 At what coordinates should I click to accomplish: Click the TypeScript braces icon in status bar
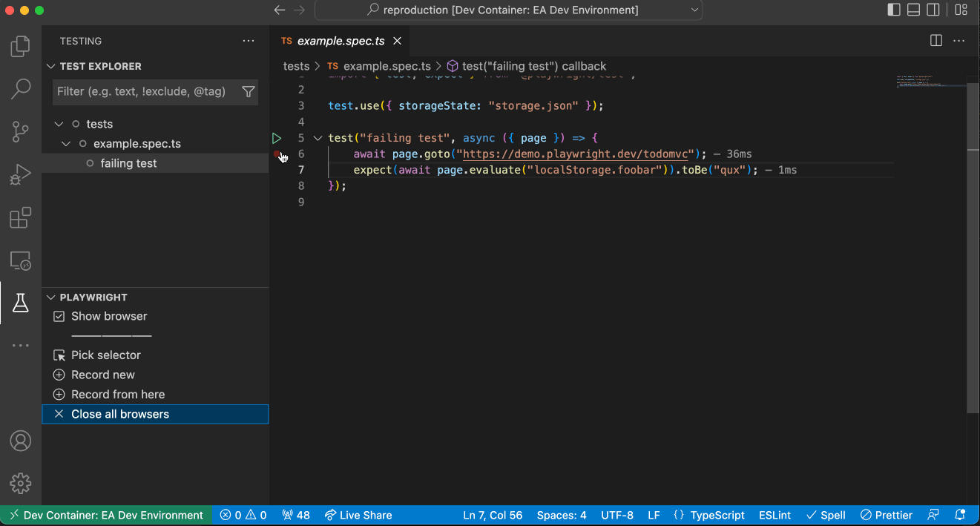[678, 515]
